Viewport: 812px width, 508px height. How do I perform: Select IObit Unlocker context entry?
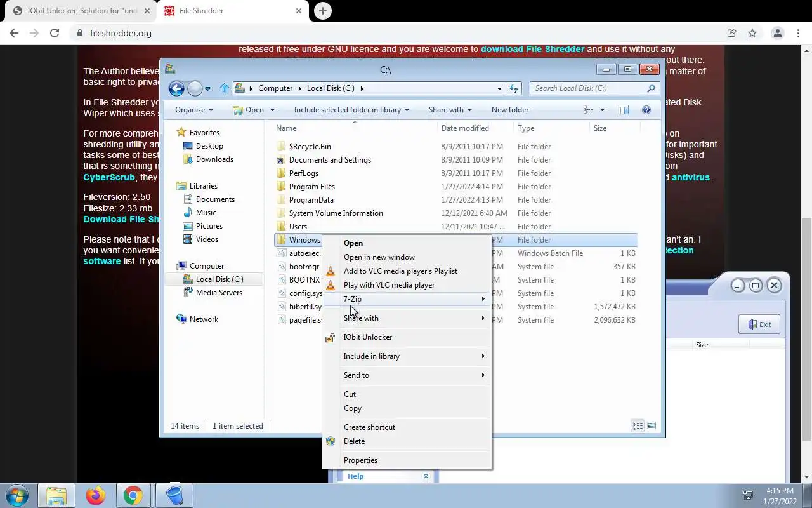(407, 337)
